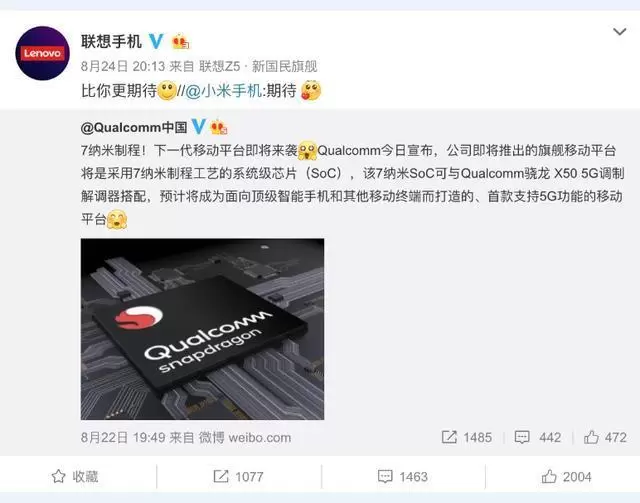Repost using the 1077 share button
Viewport: 640px width, 503px height.
238,476
